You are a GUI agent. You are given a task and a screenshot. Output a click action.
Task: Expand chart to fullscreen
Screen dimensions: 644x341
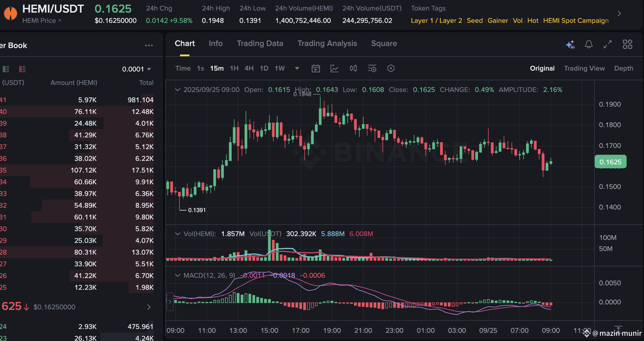click(608, 44)
